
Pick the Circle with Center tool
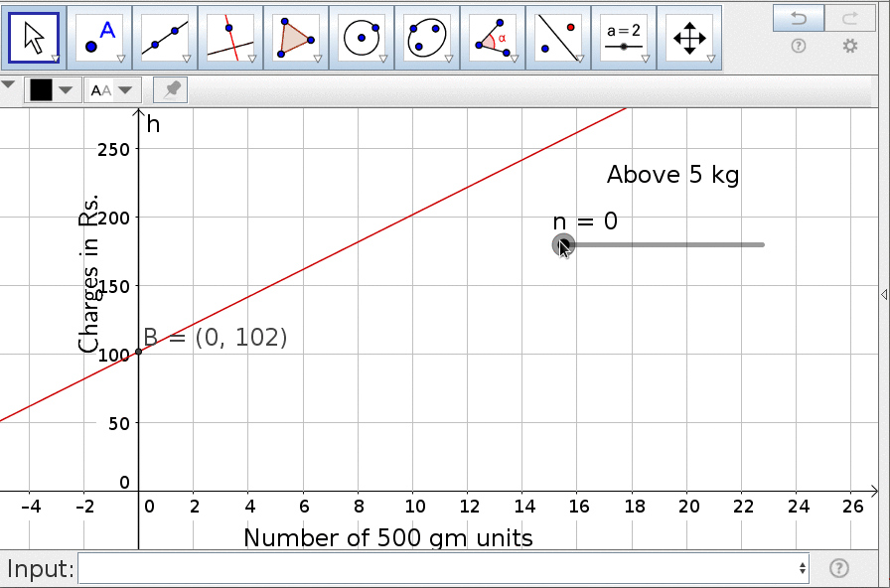tap(362, 35)
